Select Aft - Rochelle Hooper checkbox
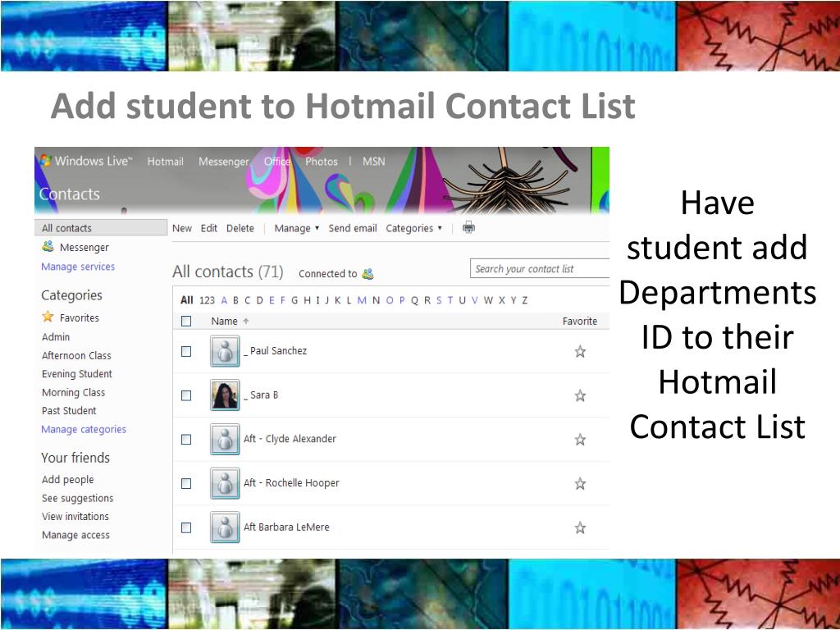Viewport: 840px width, 630px height. [x=186, y=483]
